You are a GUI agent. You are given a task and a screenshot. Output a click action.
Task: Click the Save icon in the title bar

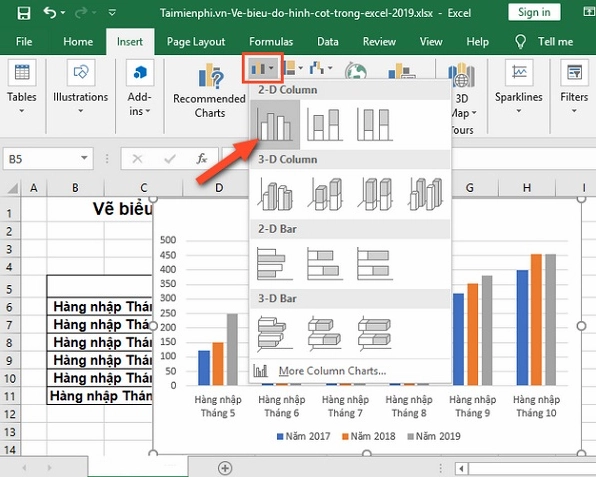pos(24,13)
